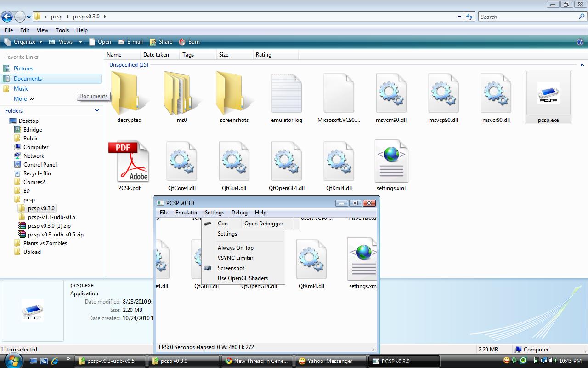Open the address bar history dropdown
Screen dimensions: 588x368
459,17
